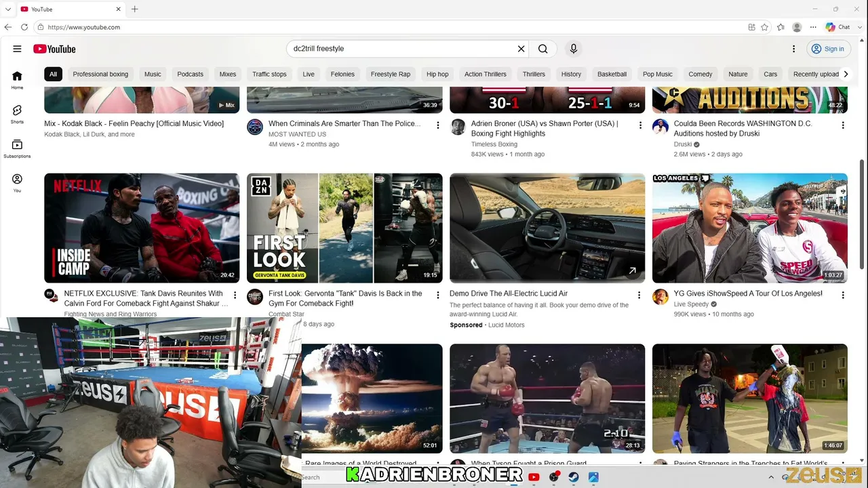Open options for When Criminals Are Smarter video
868x488 pixels.
pyautogui.click(x=437, y=125)
